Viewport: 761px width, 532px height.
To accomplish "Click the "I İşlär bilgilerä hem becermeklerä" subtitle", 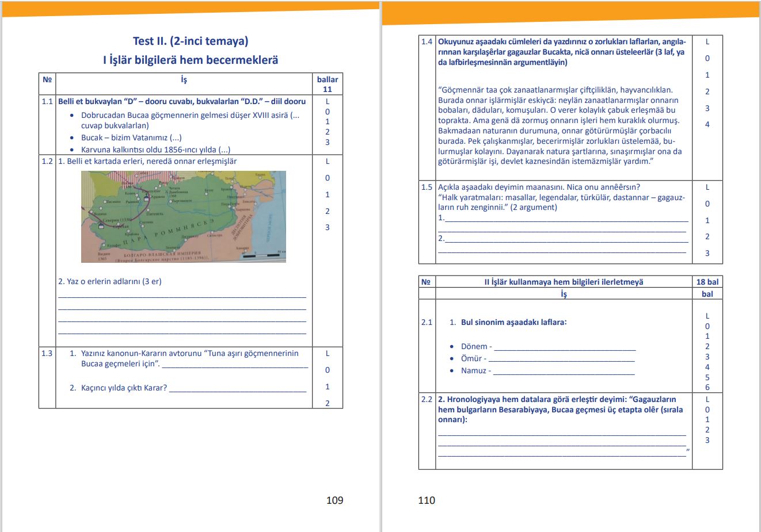I will click(191, 60).
